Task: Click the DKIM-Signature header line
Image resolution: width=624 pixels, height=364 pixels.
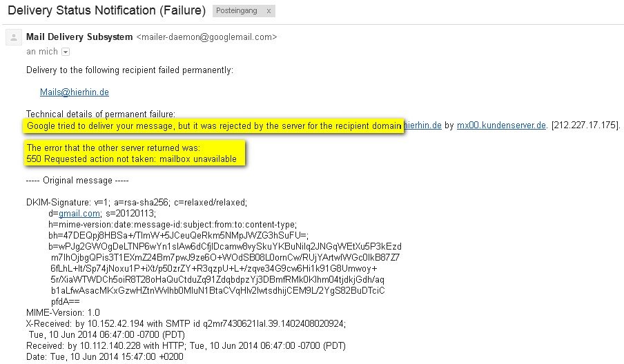Action: point(137,202)
